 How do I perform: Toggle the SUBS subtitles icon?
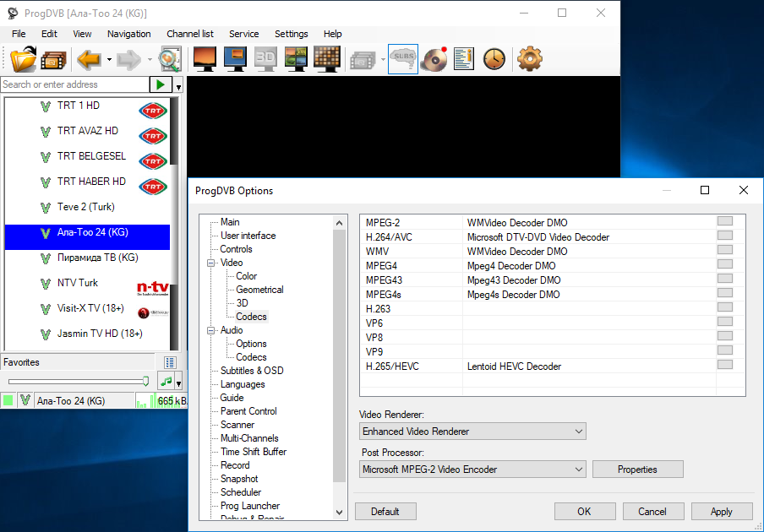403,59
